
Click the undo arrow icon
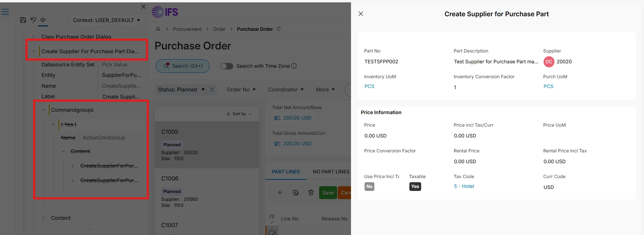(33, 20)
